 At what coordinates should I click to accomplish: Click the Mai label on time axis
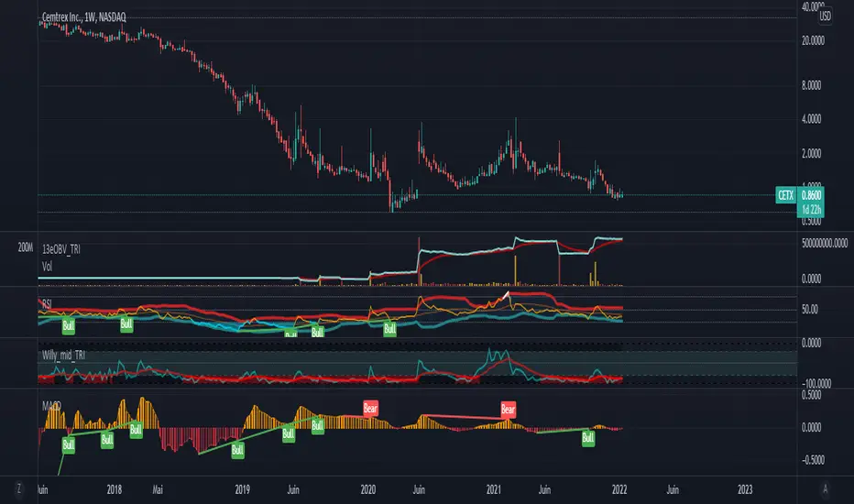[x=158, y=489]
